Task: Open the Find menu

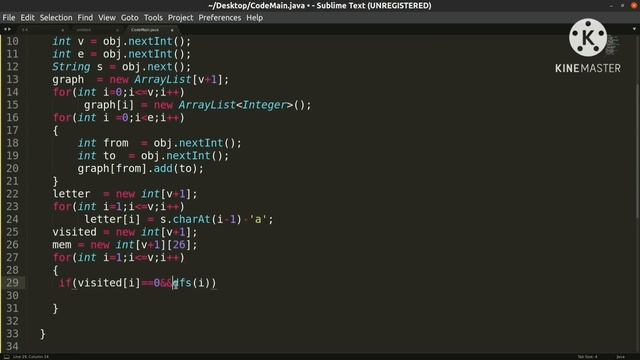Action: (x=85, y=18)
